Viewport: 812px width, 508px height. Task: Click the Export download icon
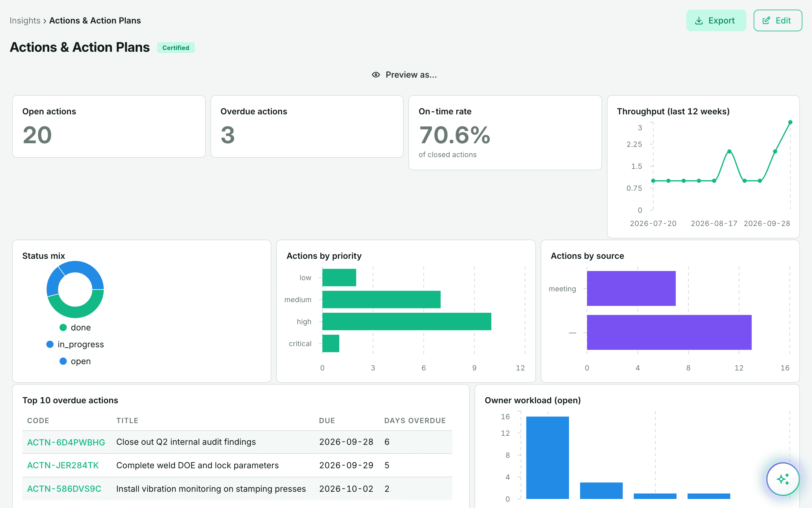pos(699,21)
